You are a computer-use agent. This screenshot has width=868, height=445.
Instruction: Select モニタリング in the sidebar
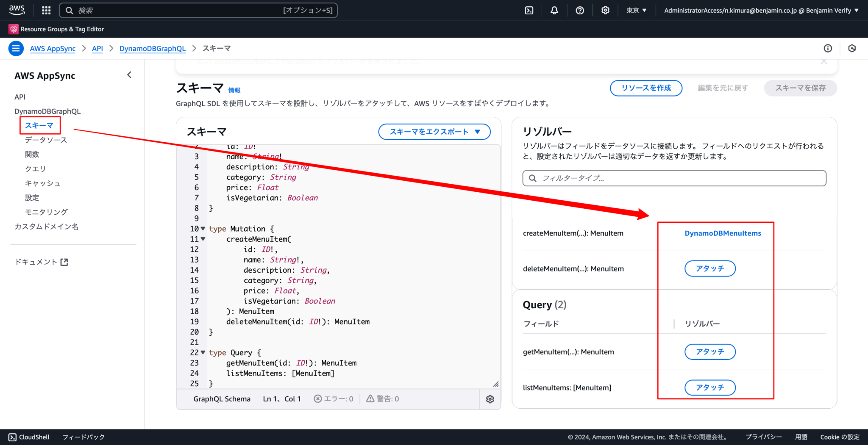tap(45, 212)
